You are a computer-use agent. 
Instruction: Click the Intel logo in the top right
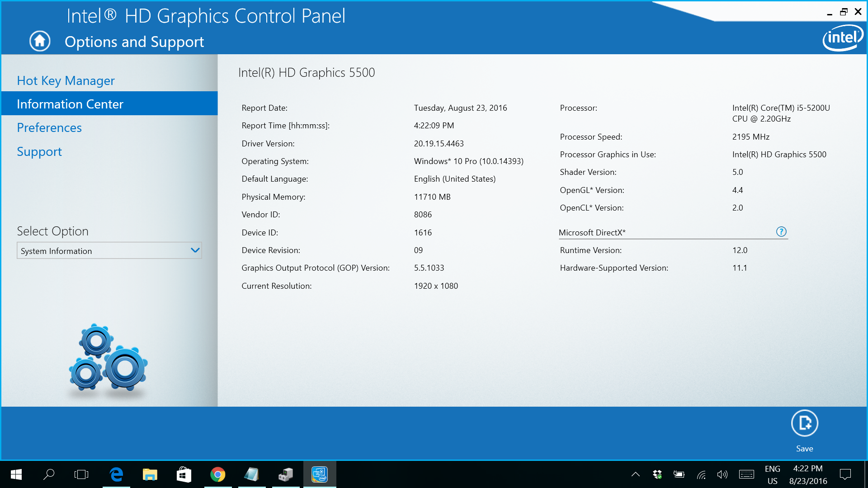(x=843, y=37)
